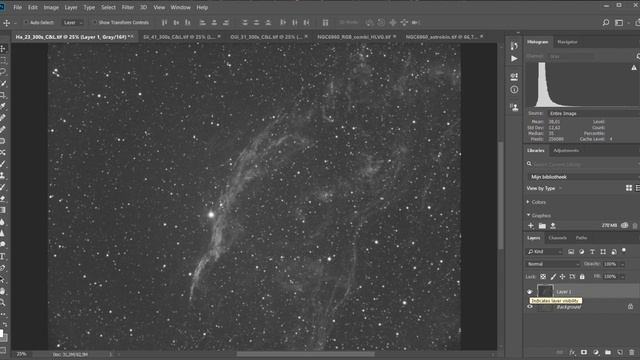Check Show Transform Controls
The image size is (640, 360).
click(94, 22)
